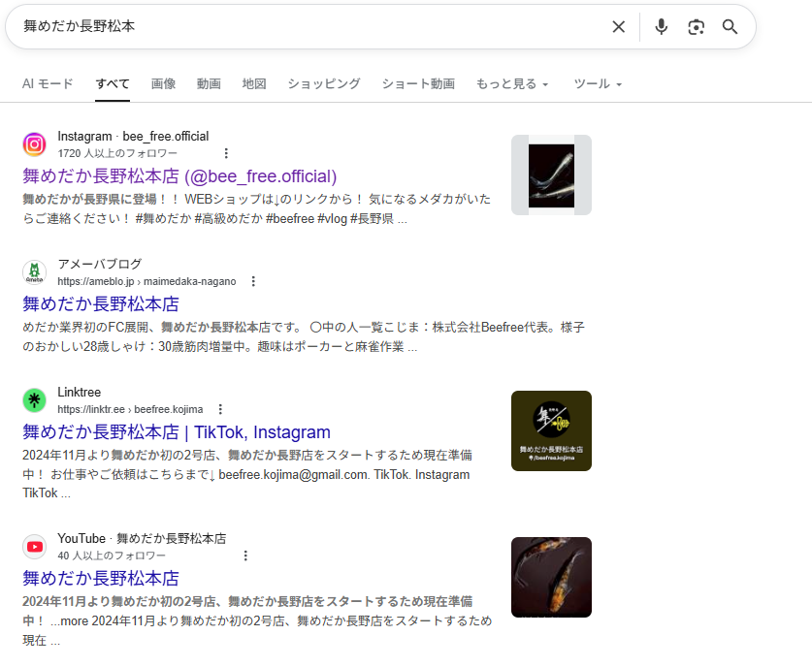Switch to the 画像 tab
Screen dimensions: 812x667
pyautogui.click(x=163, y=83)
